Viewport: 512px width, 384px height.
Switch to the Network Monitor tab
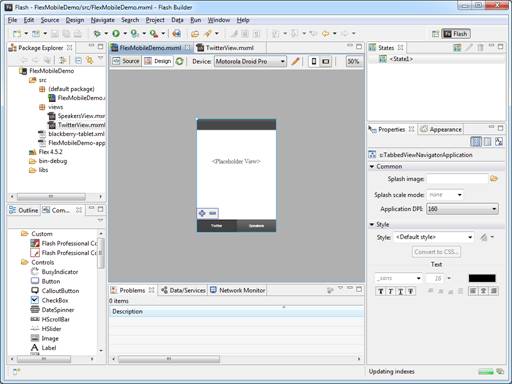pyautogui.click(x=238, y=290)
